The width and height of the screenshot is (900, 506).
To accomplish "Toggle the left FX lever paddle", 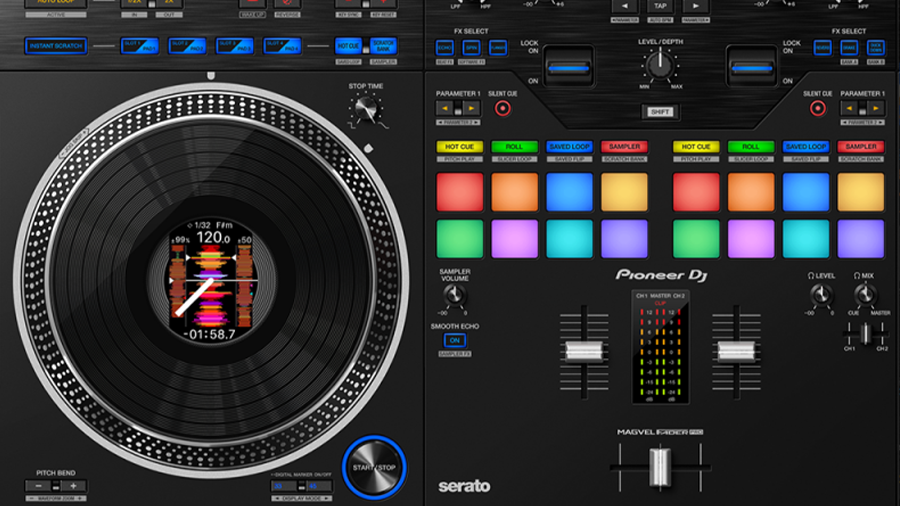I will (x=568, y=67).
